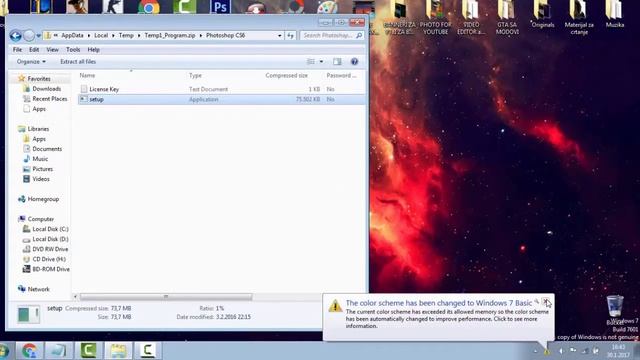This screenshot has height=360, width=640.
Task: Click the Back navigation arrow in Explorer
Action: (x=16, y=36)
